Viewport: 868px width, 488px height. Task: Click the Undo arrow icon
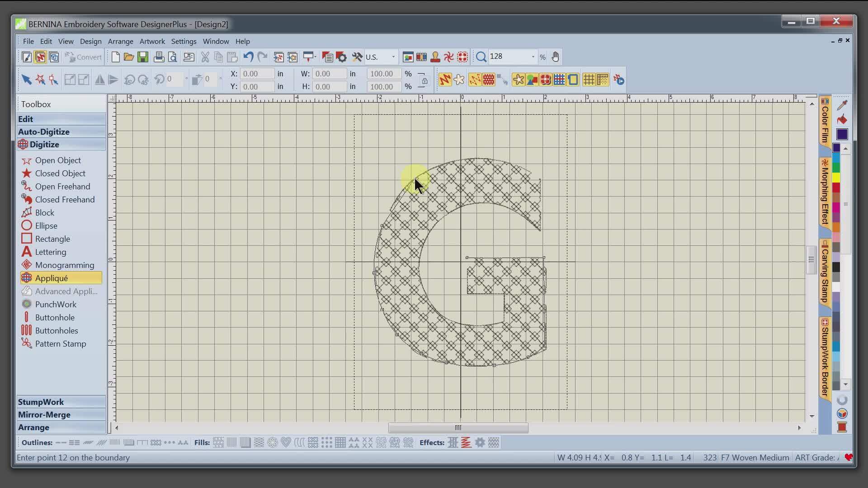click(248, 57)
